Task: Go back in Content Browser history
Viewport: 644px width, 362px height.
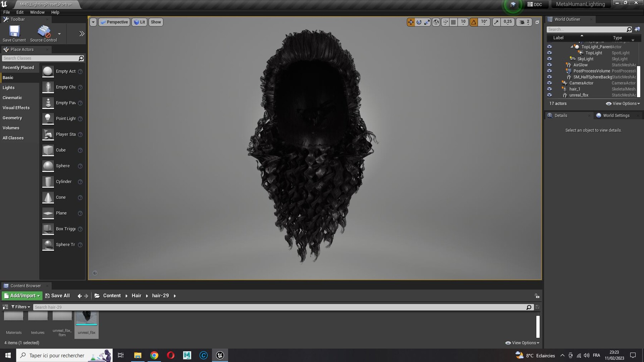Action: pyautogui.click(x=79, y=296)
